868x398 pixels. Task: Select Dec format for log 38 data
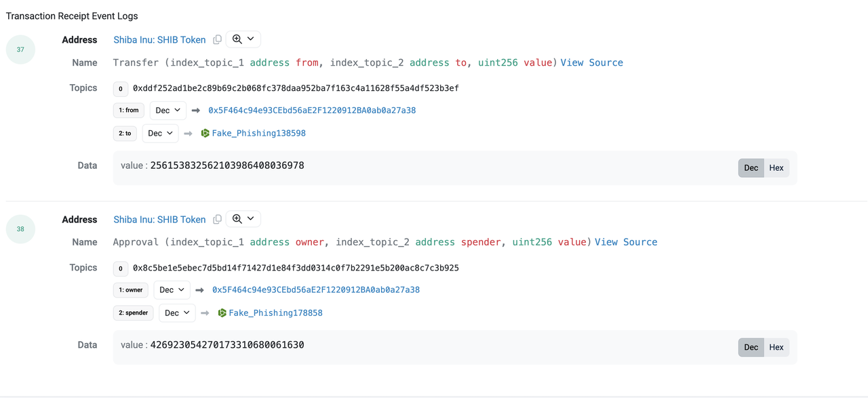(751, 347)
